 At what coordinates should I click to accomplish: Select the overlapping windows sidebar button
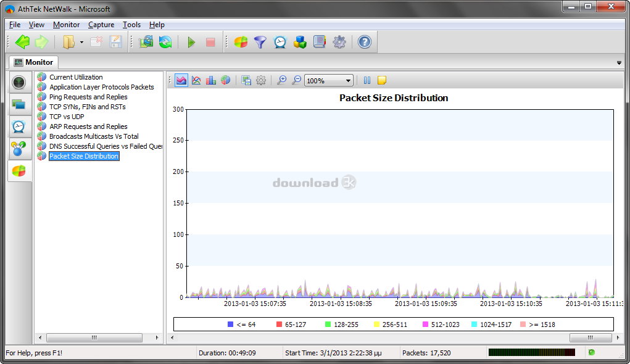pyautogui.click(x=19, y=105)
